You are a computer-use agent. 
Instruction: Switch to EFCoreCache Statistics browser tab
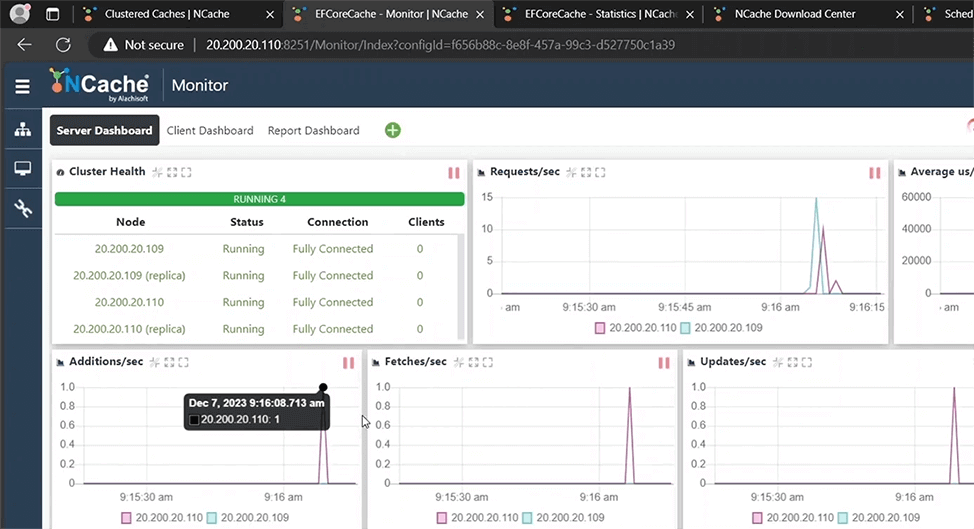(600, 14)
